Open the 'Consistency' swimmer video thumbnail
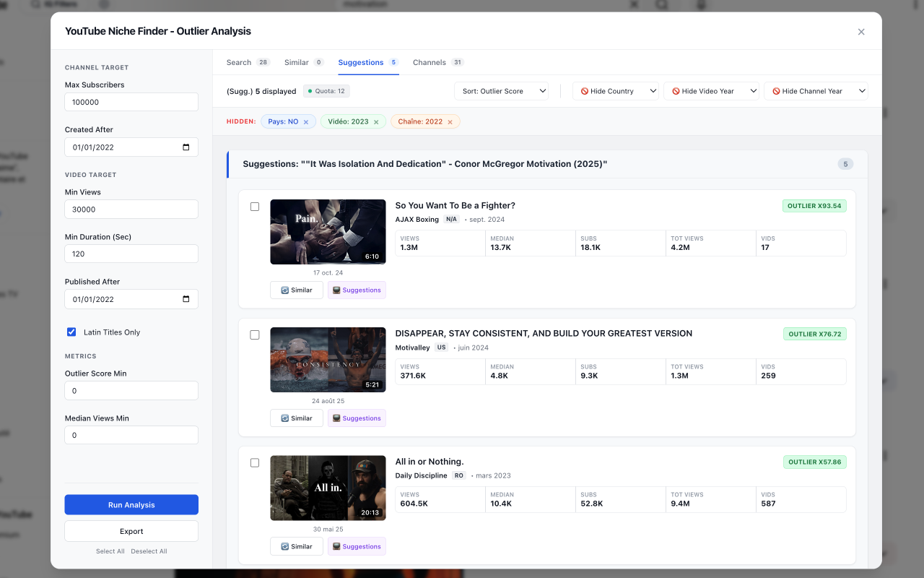Viewport: 924px width, 578px height. pyautogui.click(x=328, y=360)
